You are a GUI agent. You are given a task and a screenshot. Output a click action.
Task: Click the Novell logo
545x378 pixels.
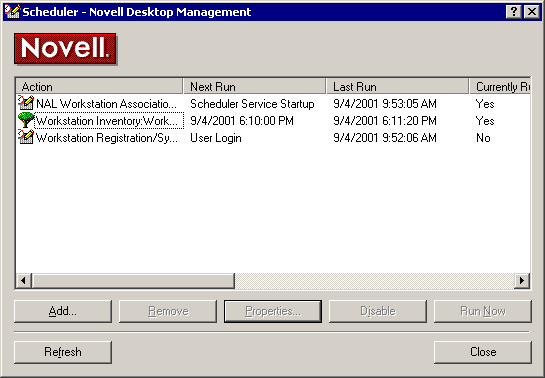click(65, 49)
